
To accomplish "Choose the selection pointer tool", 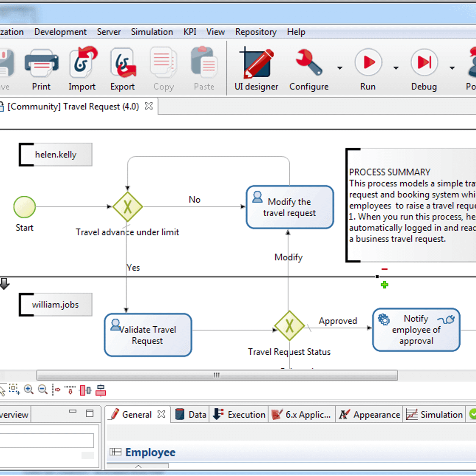I will [x=2, y=390].
